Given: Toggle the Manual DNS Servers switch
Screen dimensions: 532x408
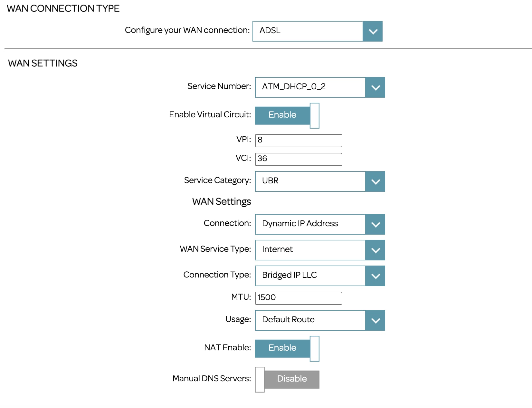Looking at the screenshot, I should tap(287, 380).
